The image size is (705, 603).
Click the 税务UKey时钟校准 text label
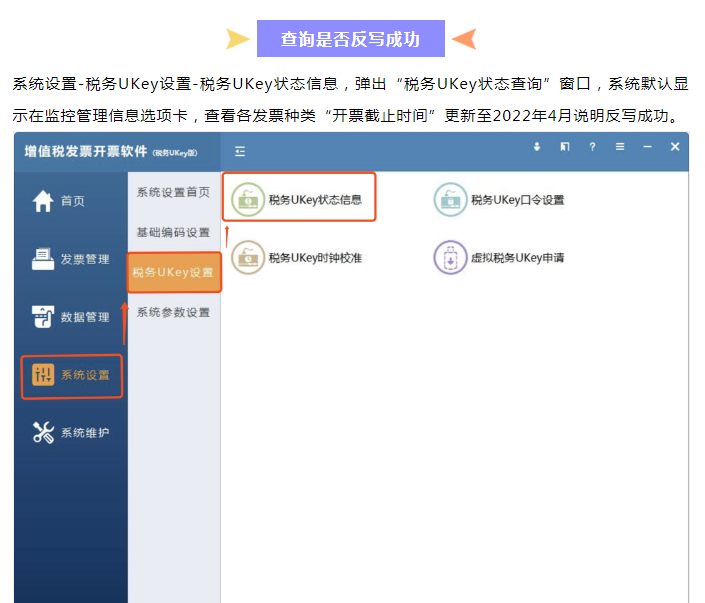point(315,258)
